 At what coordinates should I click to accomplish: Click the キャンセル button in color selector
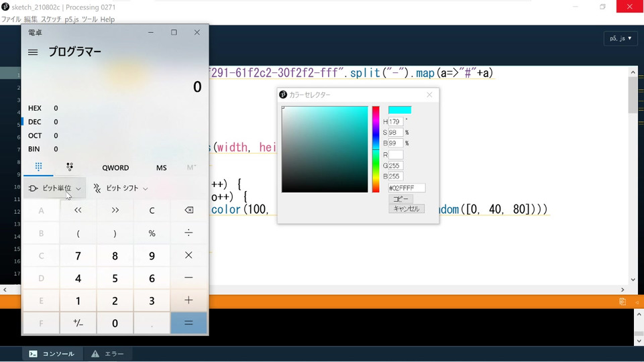[407, 208]
